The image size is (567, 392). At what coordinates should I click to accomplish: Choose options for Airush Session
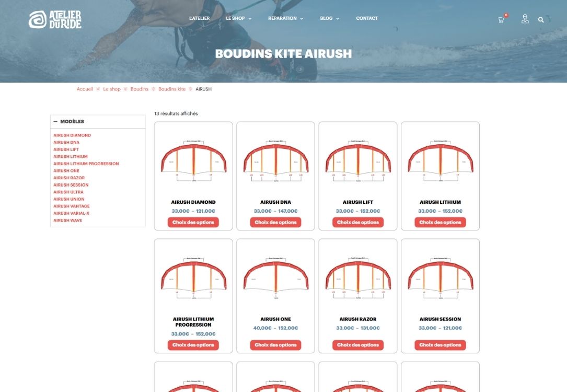coord(440,345)
